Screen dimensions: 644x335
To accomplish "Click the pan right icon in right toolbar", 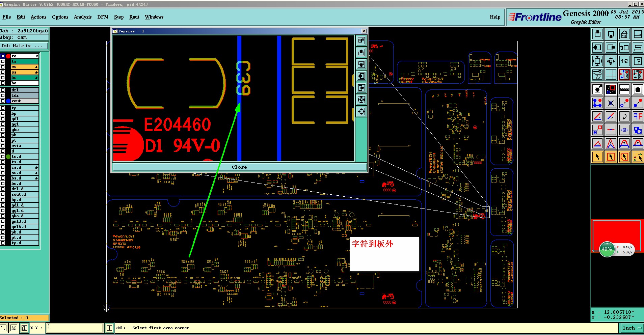I will pyautogui.click(x=611, y=48).
